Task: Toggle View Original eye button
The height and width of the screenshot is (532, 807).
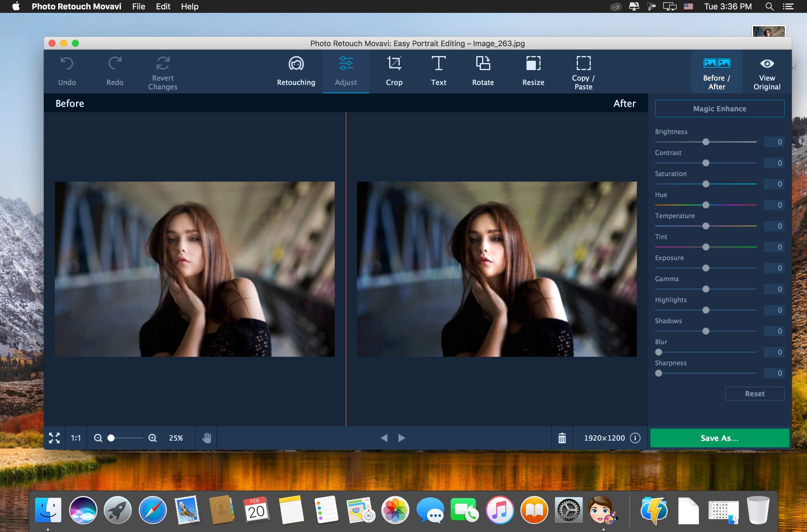Action: click(x=767, y=72)
